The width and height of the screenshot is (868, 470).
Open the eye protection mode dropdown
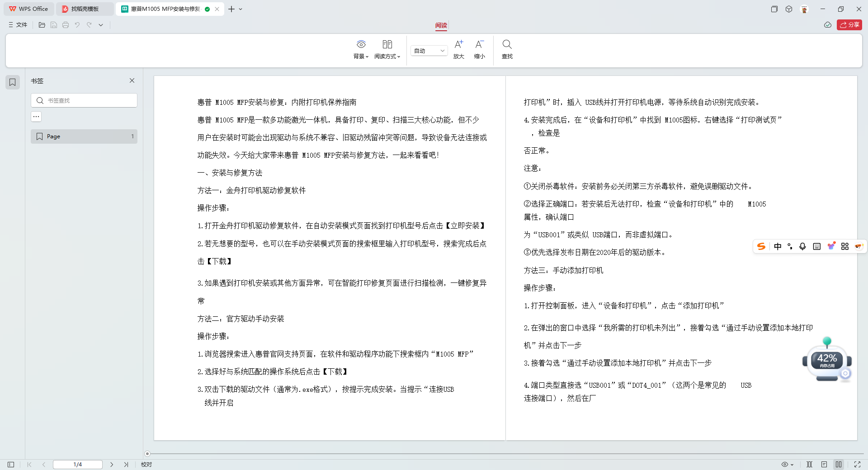pos(788,465)
